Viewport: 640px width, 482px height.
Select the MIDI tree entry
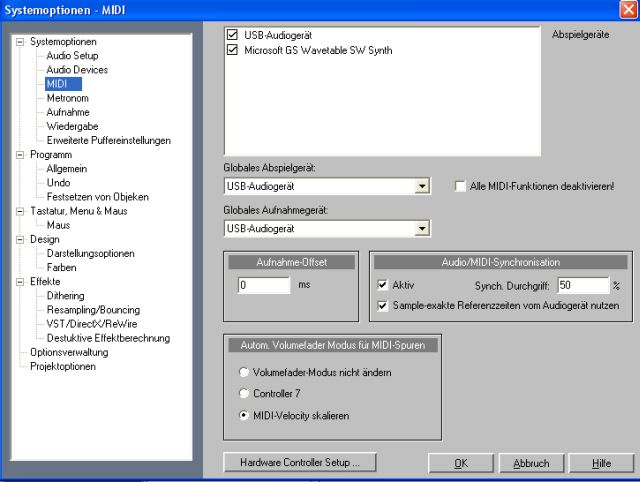63,84
